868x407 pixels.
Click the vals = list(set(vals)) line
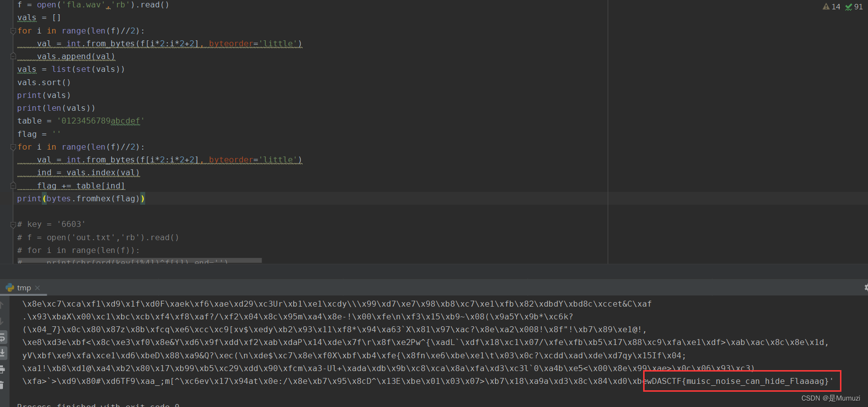71,69
